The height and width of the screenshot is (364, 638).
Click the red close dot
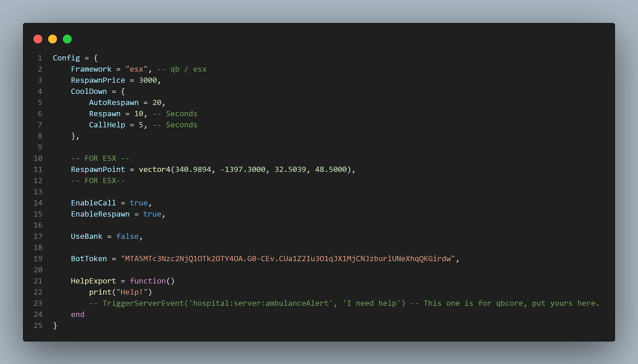pyautogui.click(x=38, y=39)
